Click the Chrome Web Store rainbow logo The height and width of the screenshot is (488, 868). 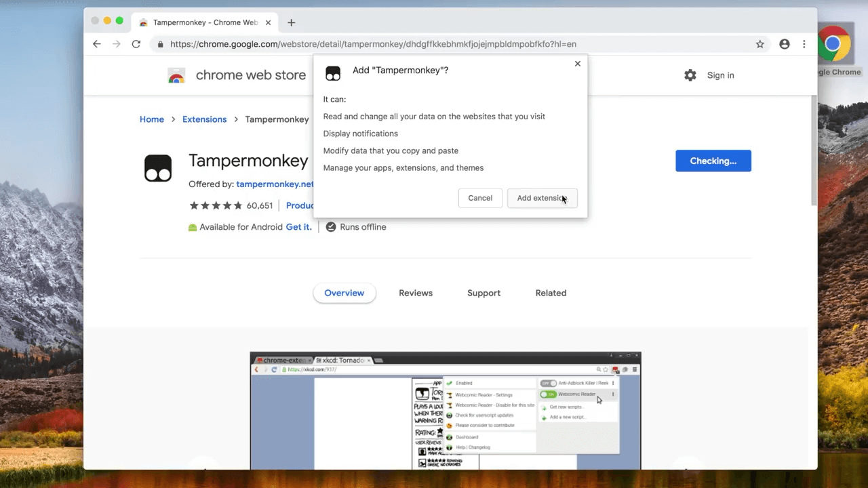pyautogui.click(x=176, y=75)
